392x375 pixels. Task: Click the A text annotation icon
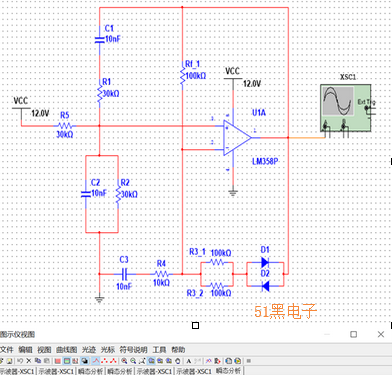(188, 361)
